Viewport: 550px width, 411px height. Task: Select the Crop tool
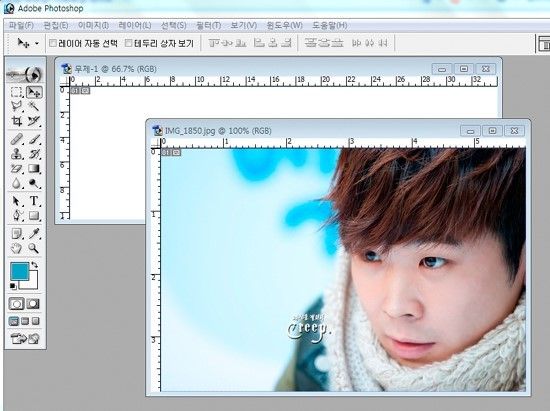point(16,121)
